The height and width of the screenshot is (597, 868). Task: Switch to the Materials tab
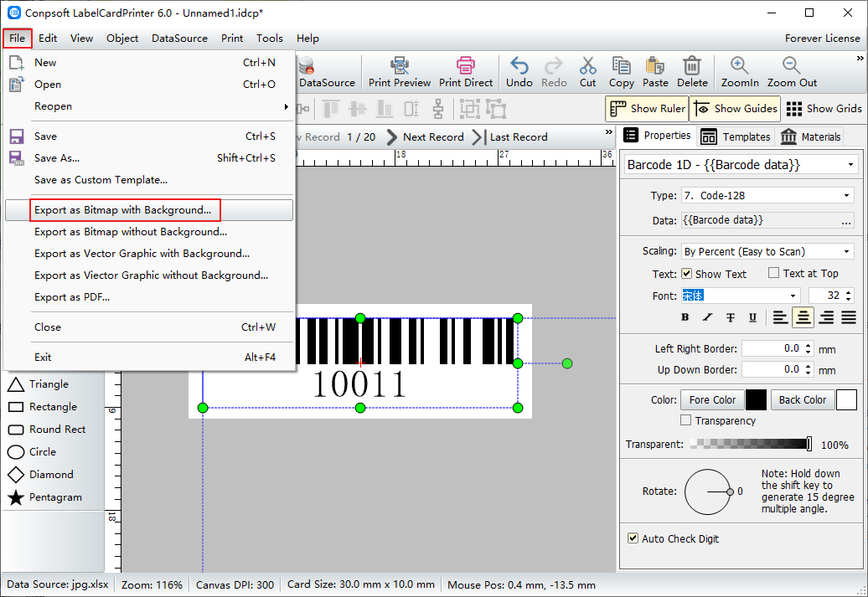click(x=810, y=136)
